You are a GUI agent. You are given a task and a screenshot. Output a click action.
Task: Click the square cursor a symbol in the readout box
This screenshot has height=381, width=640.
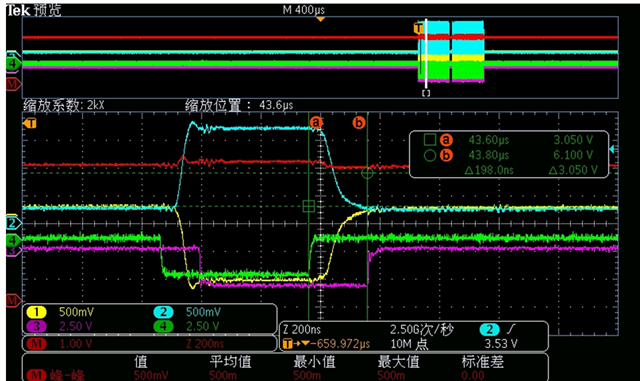430,140
